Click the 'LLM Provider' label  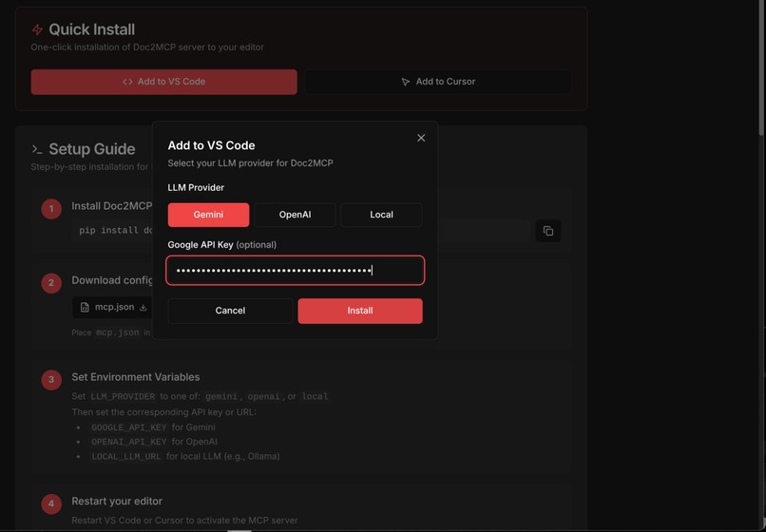[196, 187]
